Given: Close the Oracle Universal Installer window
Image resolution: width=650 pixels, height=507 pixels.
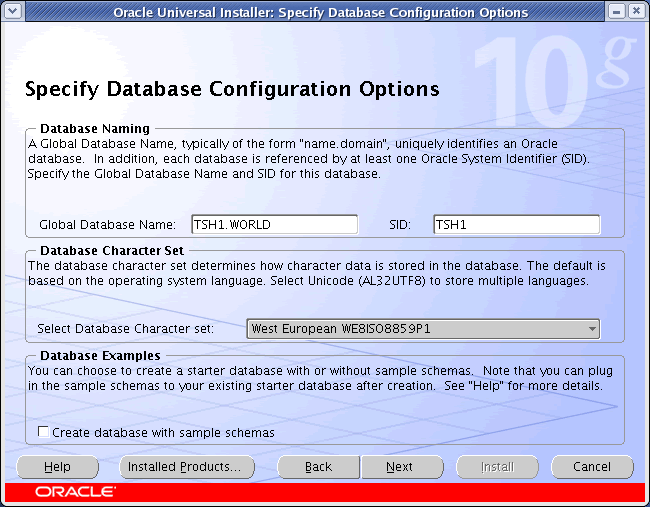Looking at the screenshot, I should point(636,11).
